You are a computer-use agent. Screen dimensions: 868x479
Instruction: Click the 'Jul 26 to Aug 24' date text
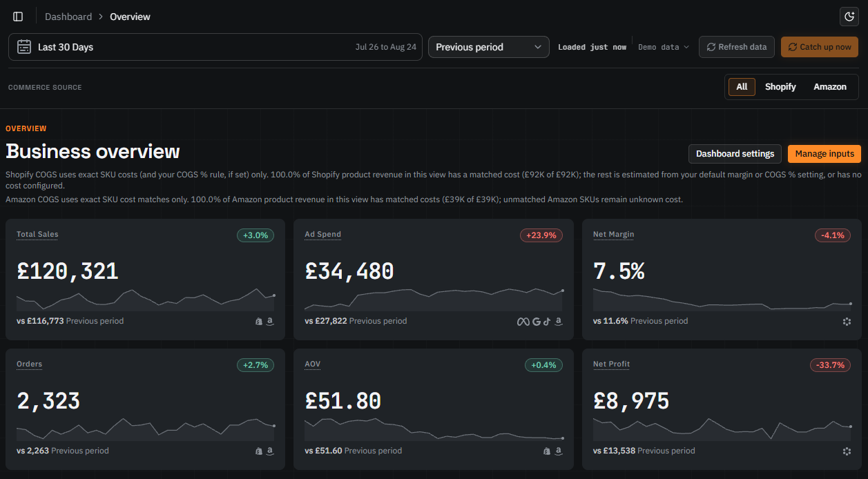[x=386, y=47]
